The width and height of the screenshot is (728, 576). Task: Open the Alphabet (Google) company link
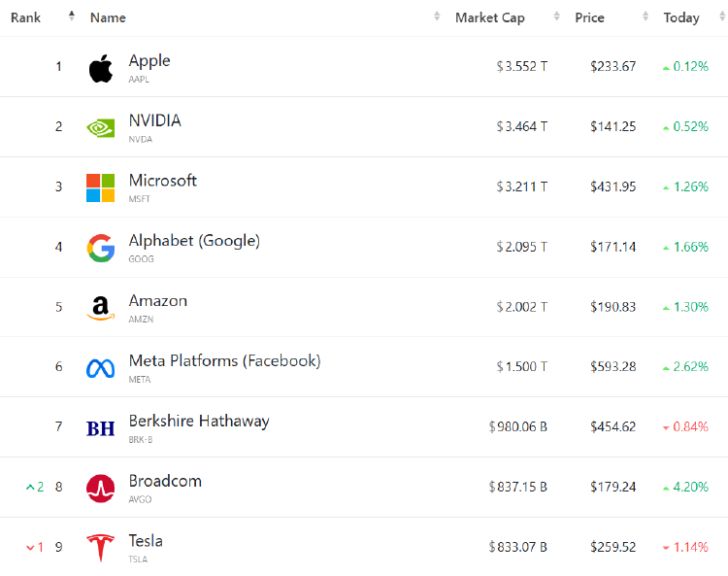click(x=194, y=241)
